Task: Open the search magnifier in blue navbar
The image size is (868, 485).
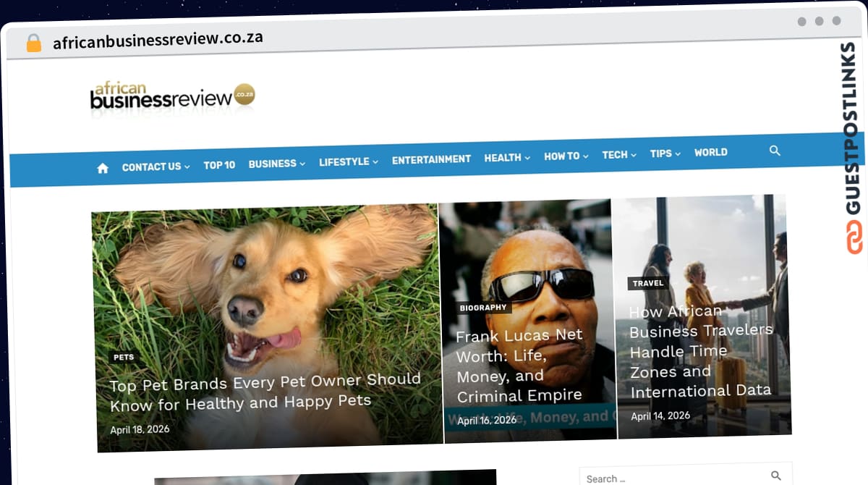Action: [775, 151]
